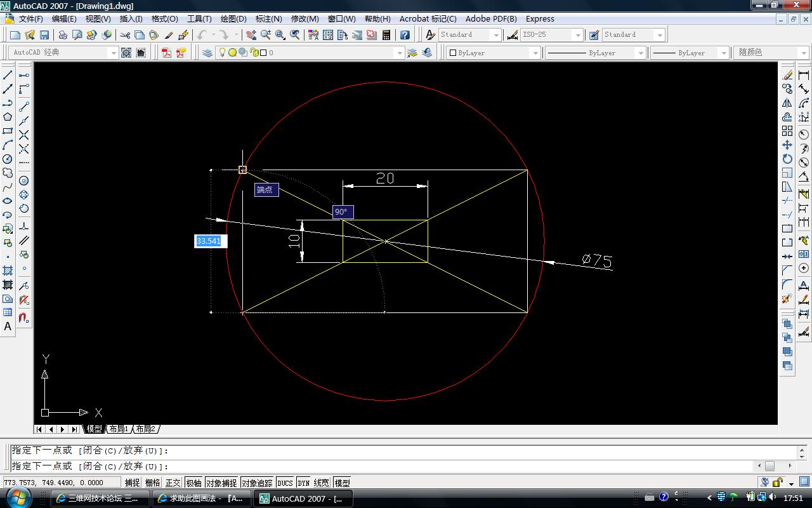Toggle 对象捕捉 object snap in status bar
Image resolution: width=812 pixels, height=508 pixels.
tap(221, 483)
